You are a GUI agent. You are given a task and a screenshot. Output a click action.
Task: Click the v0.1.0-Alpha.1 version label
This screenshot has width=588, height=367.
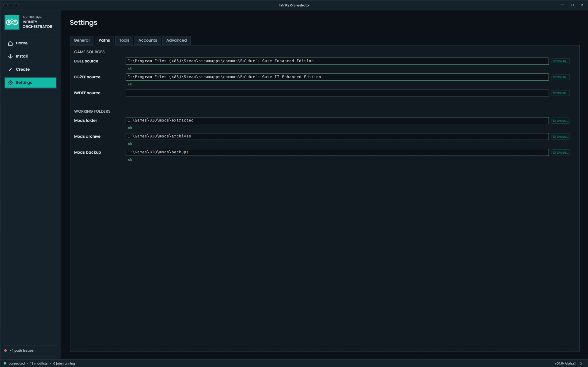[565, 364]
